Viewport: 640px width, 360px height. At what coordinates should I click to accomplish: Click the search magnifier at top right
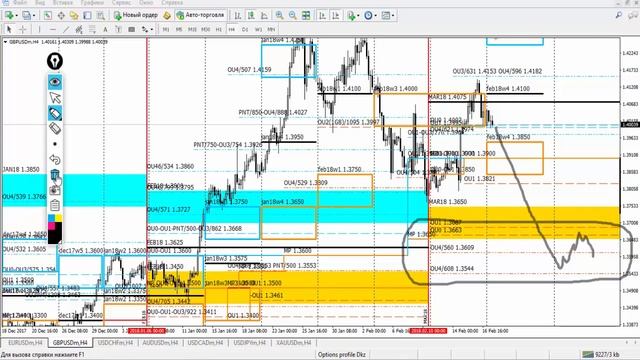[x=619, y=15]
